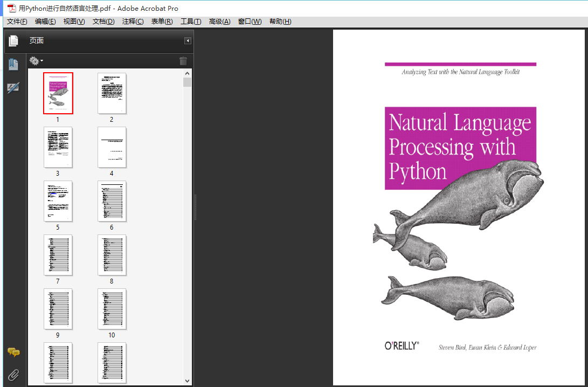Viewport: 588px width, 387px height.
Task: Select page 5 thumbnail
Action: tap(58, 201)
